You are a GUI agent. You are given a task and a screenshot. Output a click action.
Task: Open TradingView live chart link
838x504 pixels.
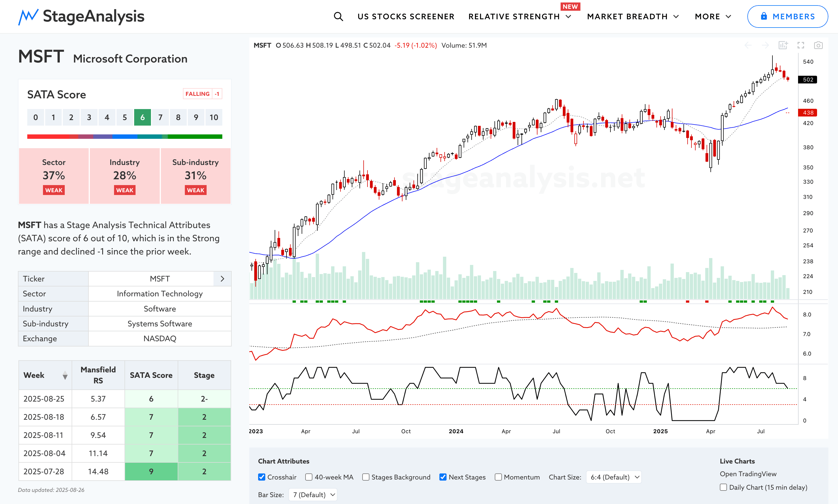748,474
